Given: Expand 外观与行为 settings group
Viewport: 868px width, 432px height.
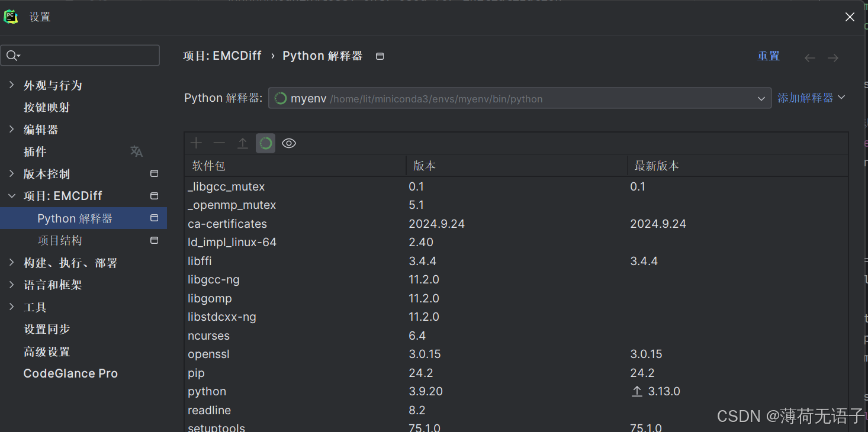Looking at the screenshot, I should [x=11, y=85].
